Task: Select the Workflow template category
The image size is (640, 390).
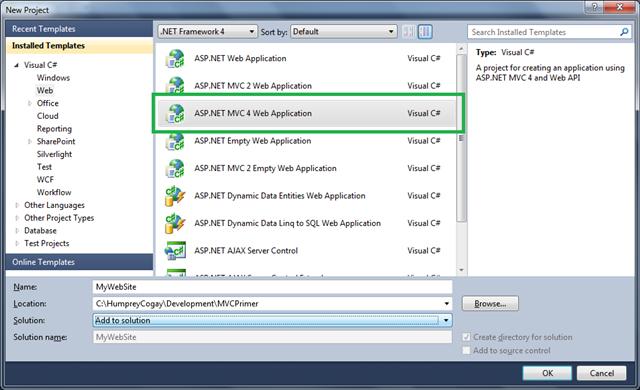Action: tap(54, 192)
